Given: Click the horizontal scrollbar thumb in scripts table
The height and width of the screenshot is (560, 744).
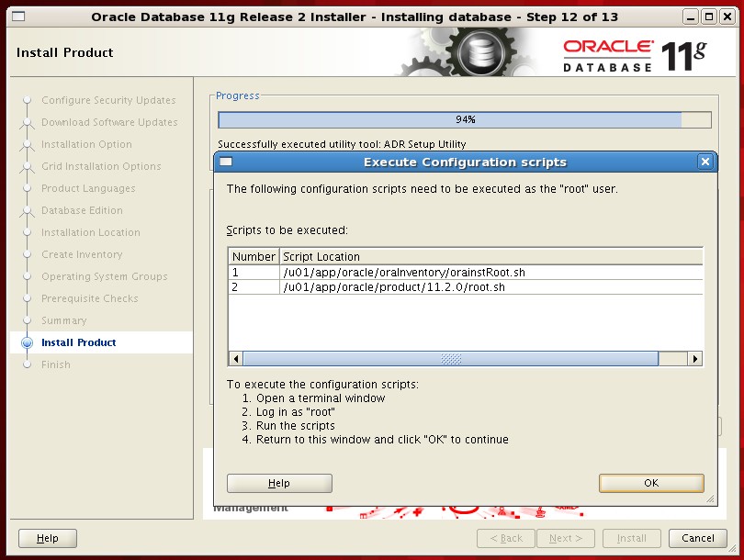Looking at the screenshot, I should 451,358.
